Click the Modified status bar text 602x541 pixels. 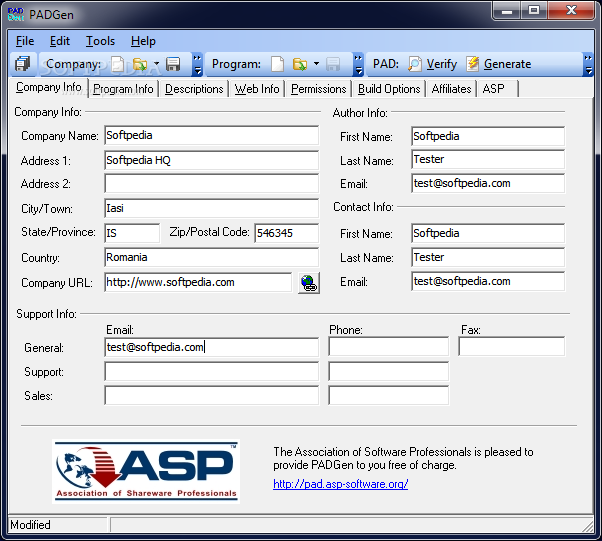tap(30, 524)
